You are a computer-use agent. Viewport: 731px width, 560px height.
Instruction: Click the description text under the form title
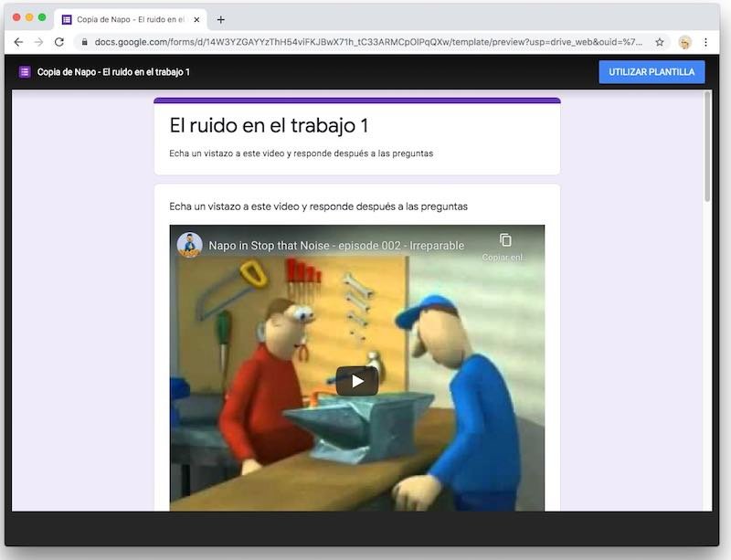tap(302, 153)
